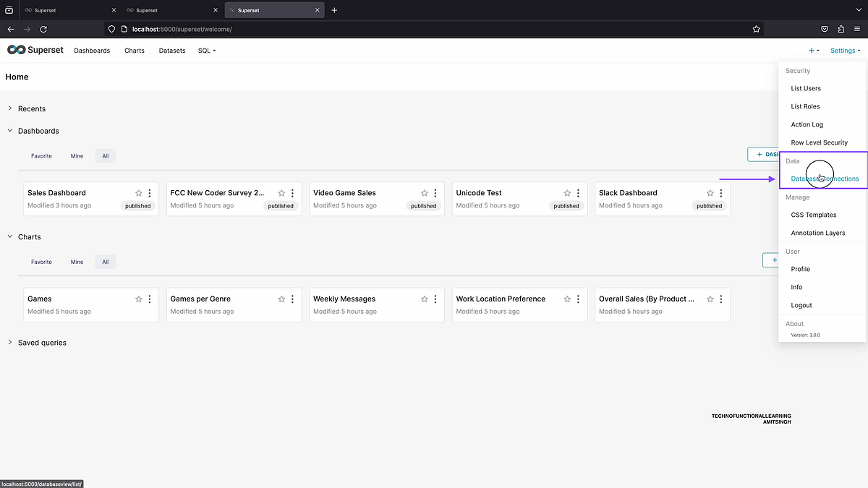Viewport: 868px width, 488px height.
Task: Open the three-dot menu on Games per Genre
Action: tap(292, 299)
